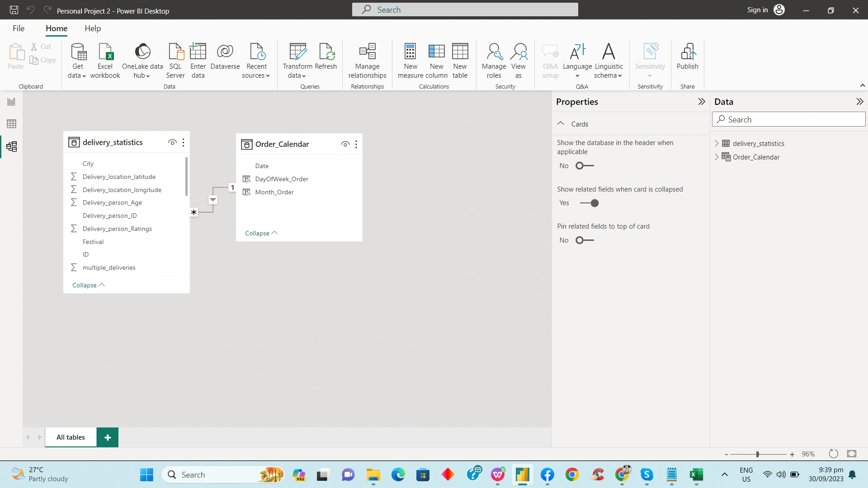Collapse the Order_Calendar table card

[260, 233]
